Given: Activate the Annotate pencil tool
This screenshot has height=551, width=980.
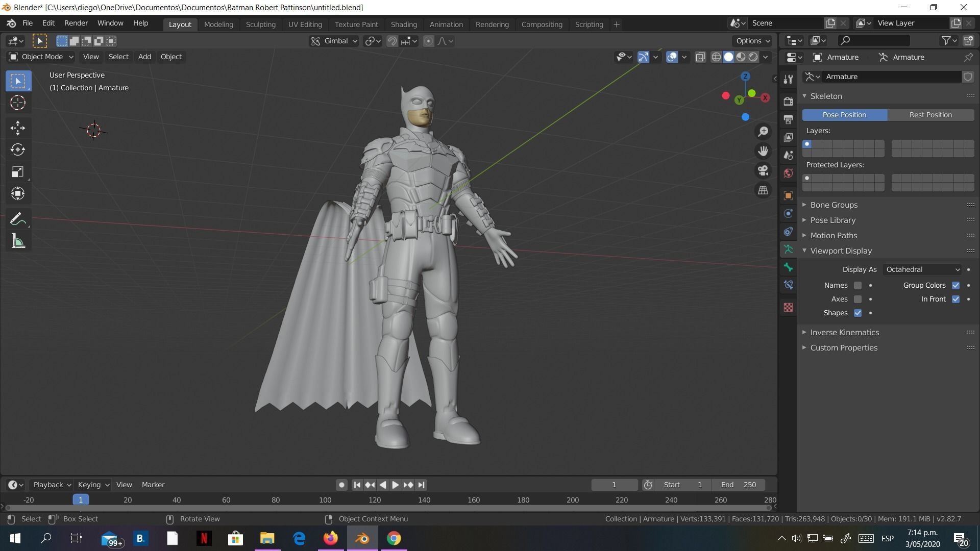Looking at the screenshot, I should (x=18, y=219).
